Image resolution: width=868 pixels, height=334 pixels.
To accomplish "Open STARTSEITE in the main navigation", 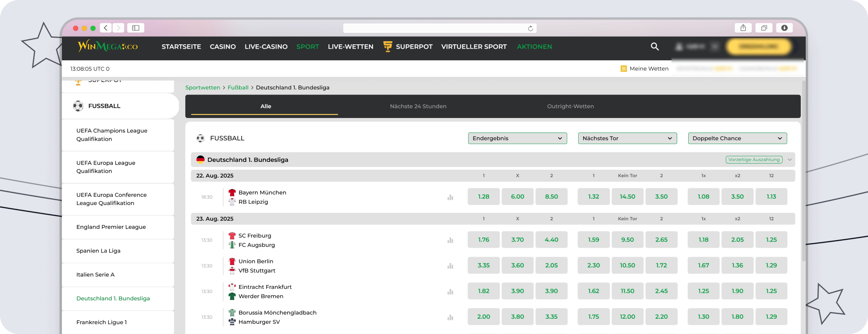I will tap(181, 47).
